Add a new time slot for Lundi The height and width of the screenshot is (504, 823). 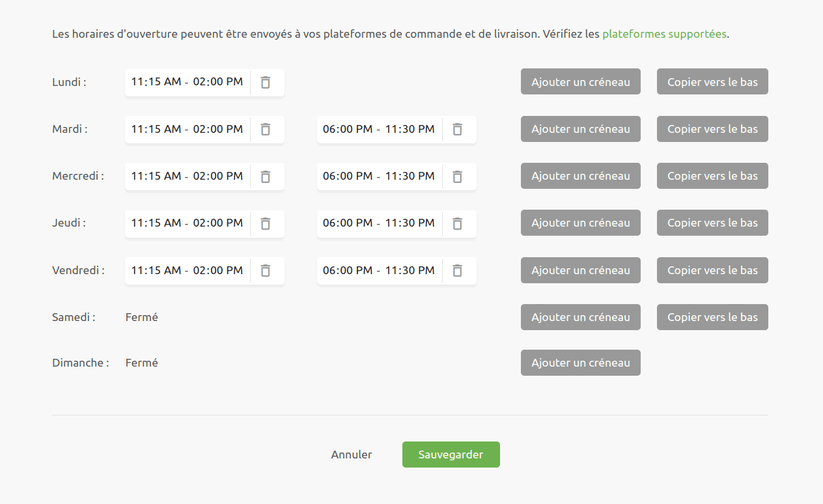point(580,81)
